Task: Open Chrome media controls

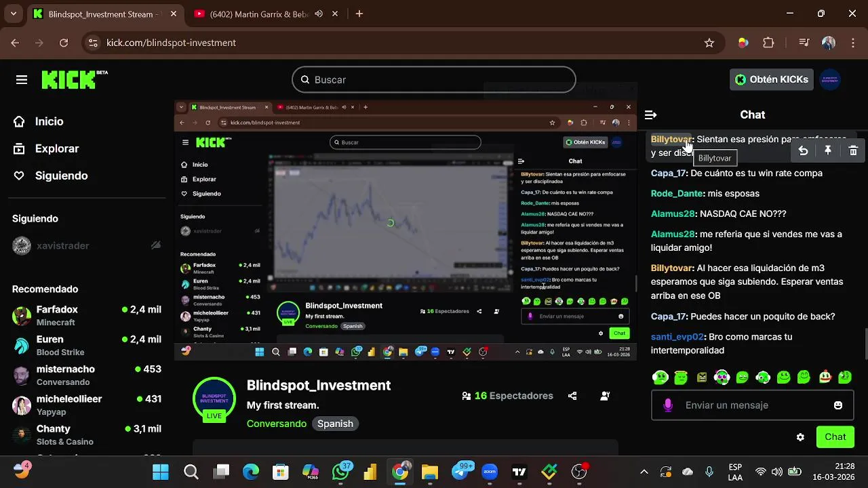Action: click(x=804, y=43)
